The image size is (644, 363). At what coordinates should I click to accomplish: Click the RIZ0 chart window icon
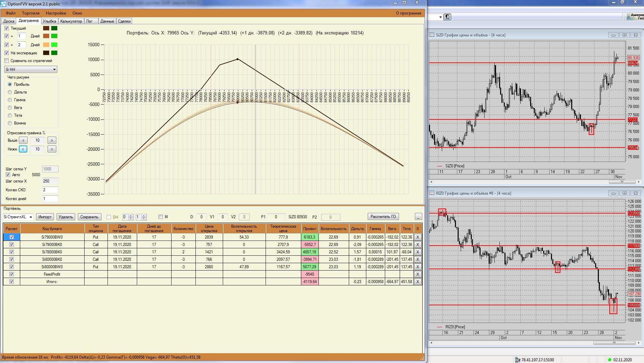432,193
